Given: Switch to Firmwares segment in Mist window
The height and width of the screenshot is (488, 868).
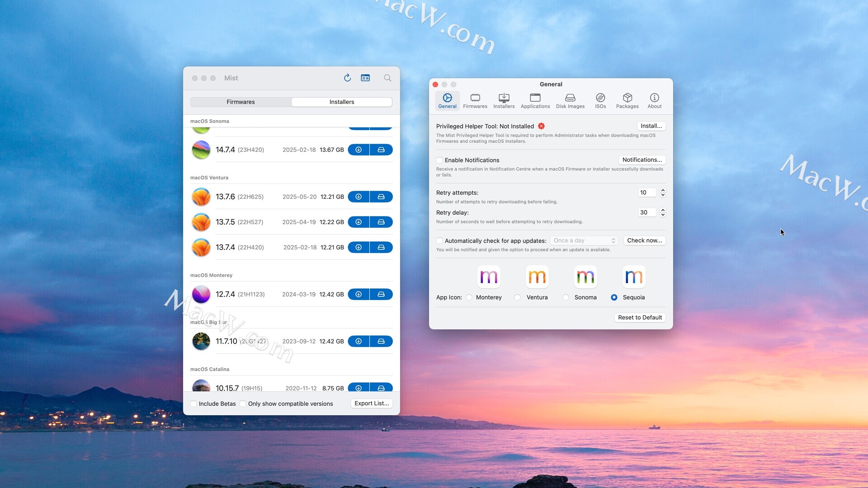Looking at the screenshot, I should pos(241,102).
